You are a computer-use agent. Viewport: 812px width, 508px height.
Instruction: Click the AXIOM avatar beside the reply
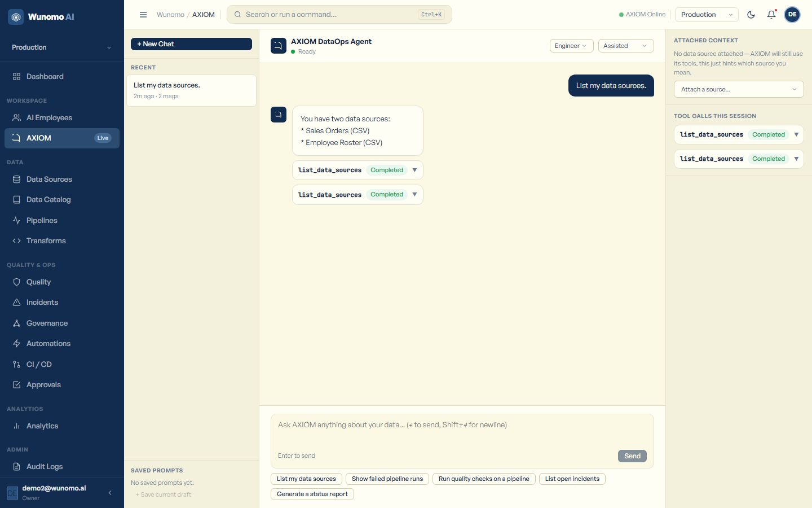(x=279, y=115)
